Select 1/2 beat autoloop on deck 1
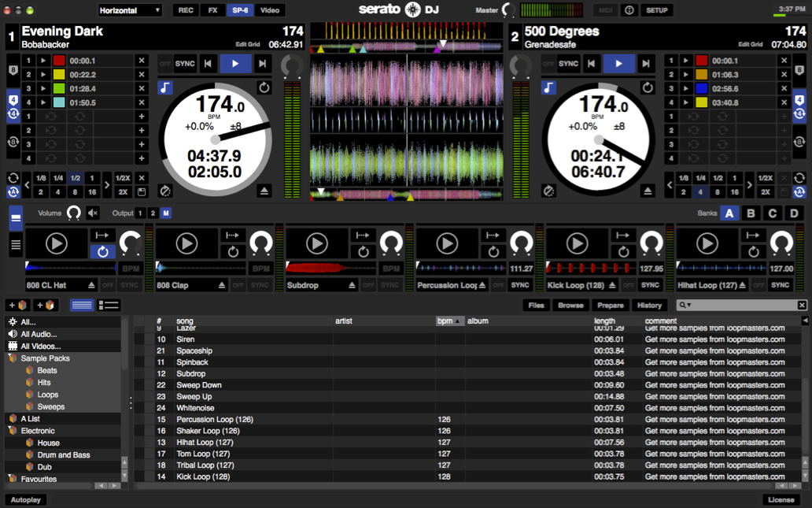This screenshot has height=508, width=812. coord(75,178)
